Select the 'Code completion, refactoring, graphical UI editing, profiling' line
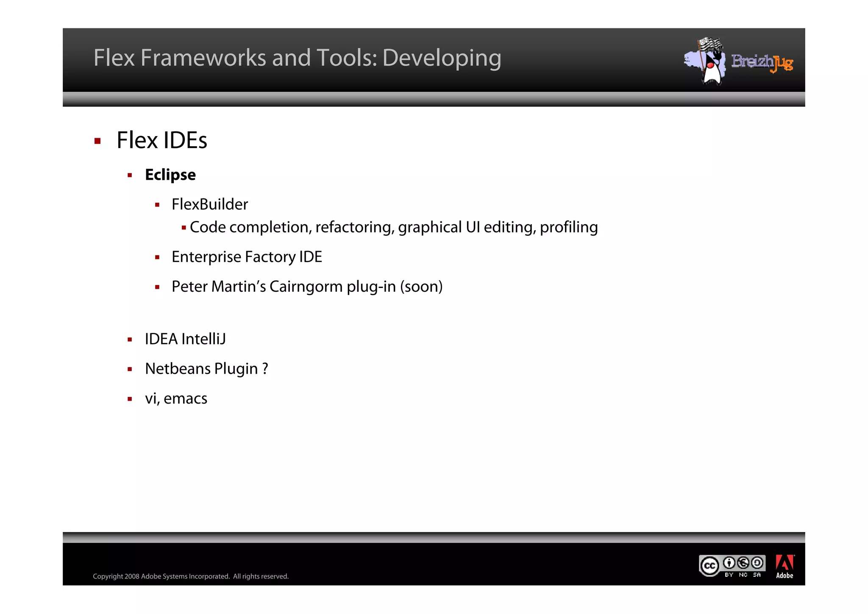 point(394,227)
